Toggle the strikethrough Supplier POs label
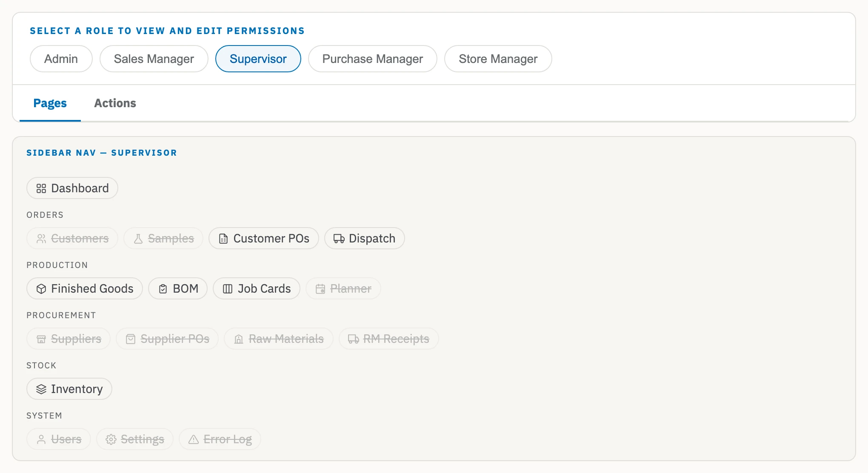 pyautogui.click(x=175, y=339)
